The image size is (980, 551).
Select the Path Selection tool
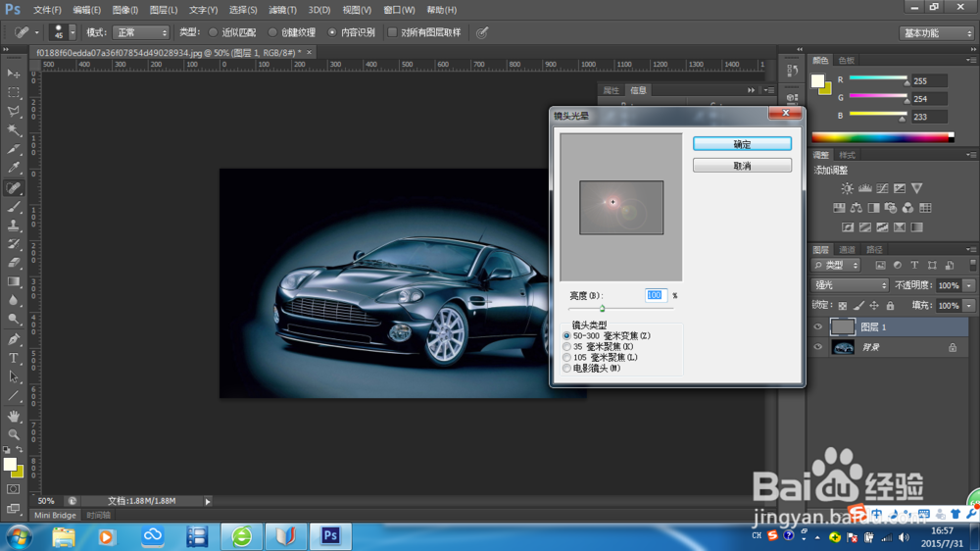13,377
